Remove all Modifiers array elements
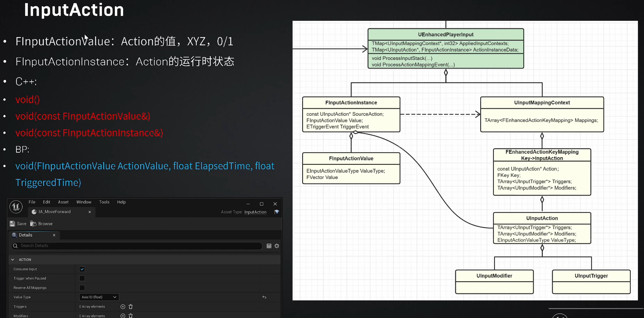 click(131, 316)
